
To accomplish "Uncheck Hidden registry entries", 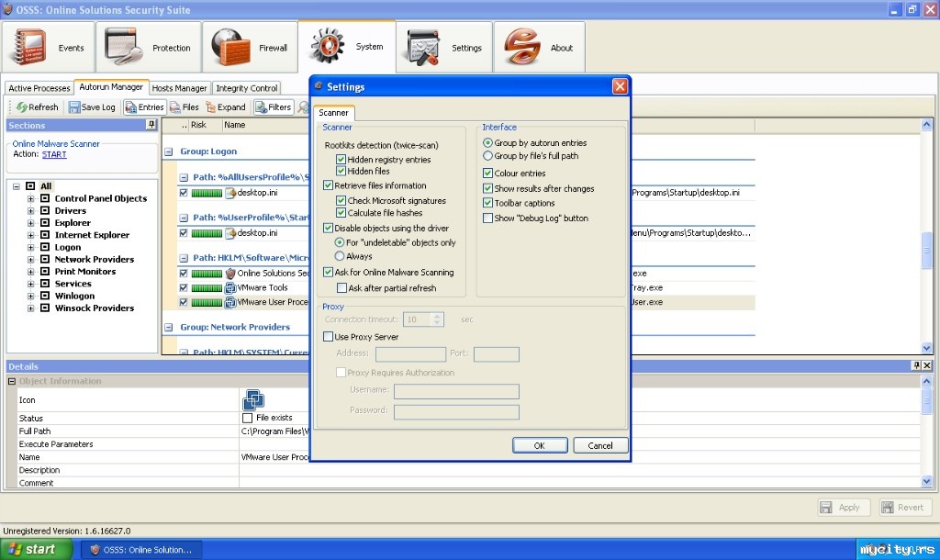I will click(x=341, y=160).
